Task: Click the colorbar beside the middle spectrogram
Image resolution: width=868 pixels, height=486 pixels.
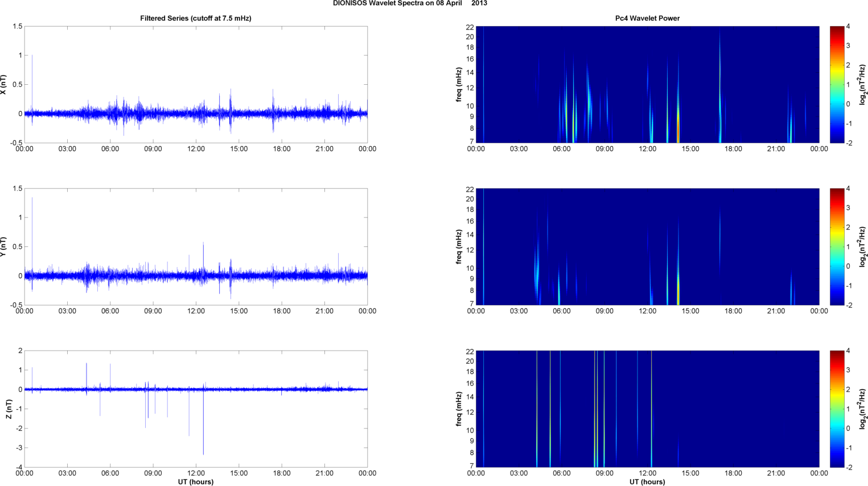Action: [x=837, y=246]
